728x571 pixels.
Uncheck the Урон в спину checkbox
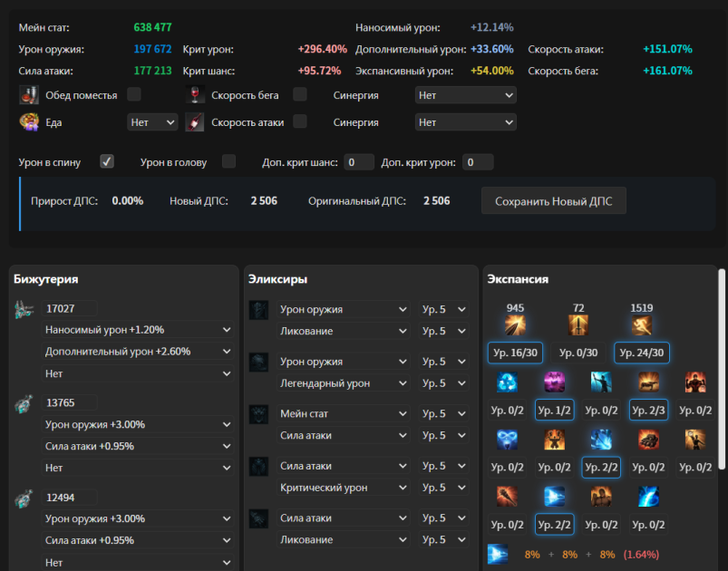pos(107,161)
